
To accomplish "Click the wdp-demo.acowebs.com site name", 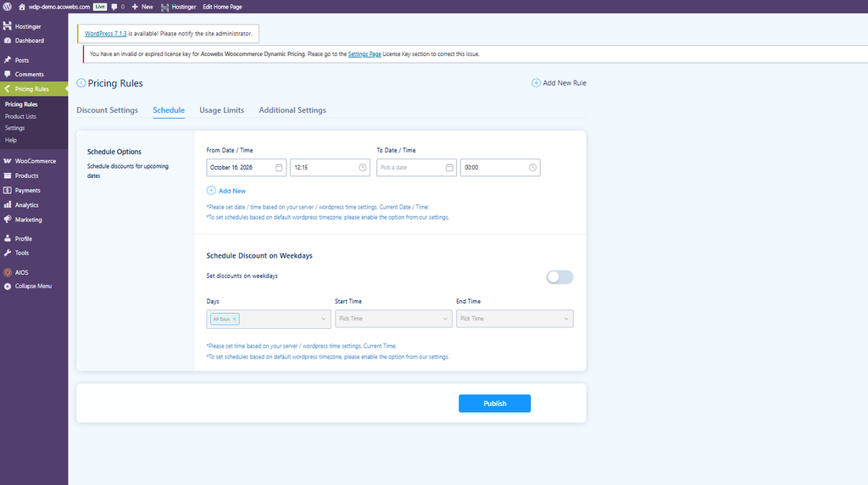I will pos(59,7).
